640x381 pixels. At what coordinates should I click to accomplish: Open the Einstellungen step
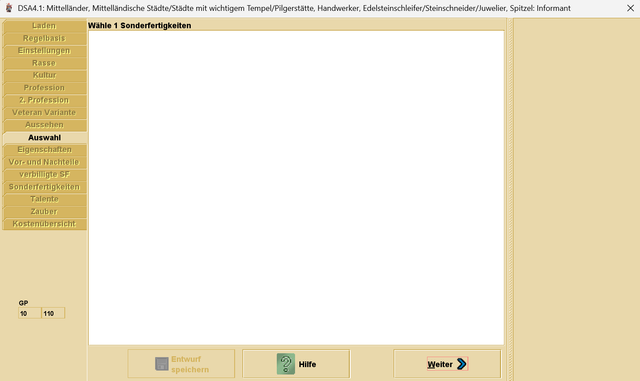pyautogui.click(x=44, y=51)
